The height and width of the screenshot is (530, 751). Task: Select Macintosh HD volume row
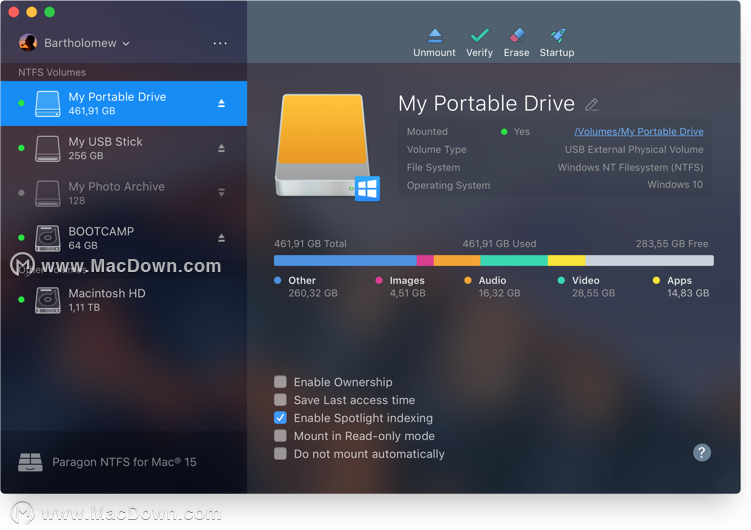124,300
